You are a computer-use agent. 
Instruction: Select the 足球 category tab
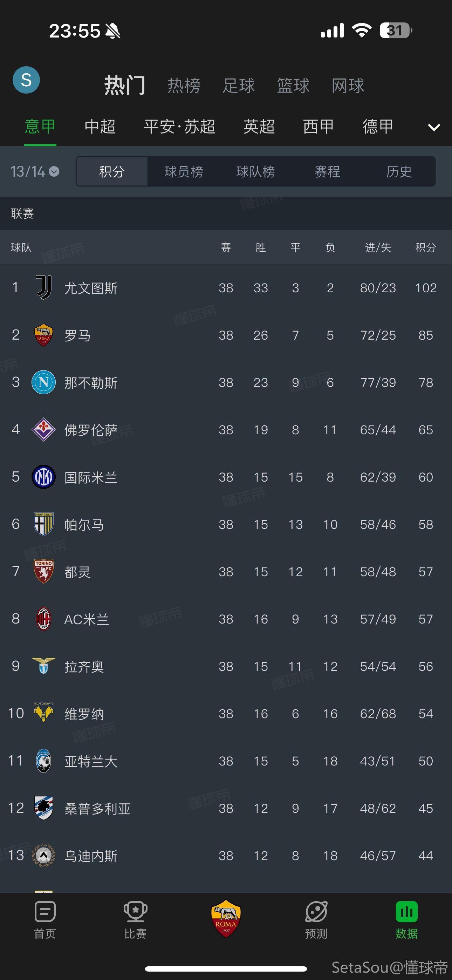(x=239, y=86)
